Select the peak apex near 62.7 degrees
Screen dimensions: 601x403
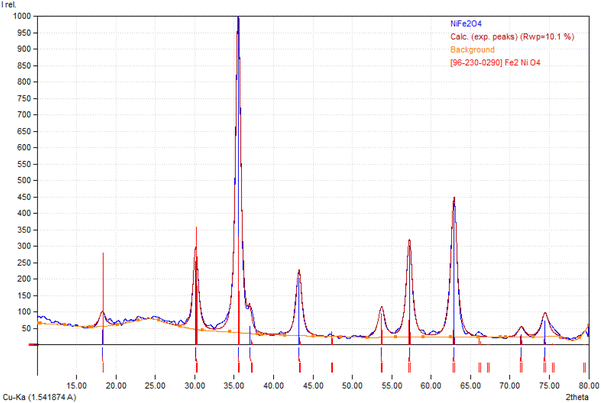[454, 198]
